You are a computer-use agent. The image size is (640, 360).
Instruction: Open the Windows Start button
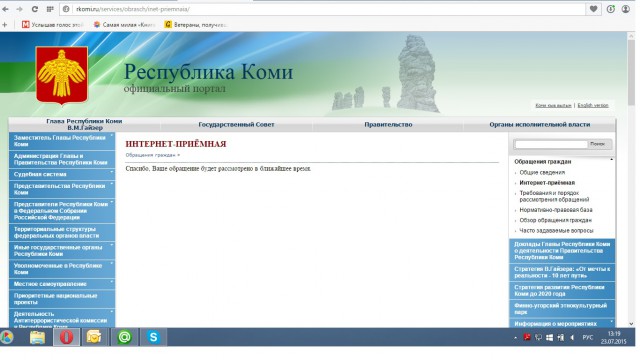point(6,337)
